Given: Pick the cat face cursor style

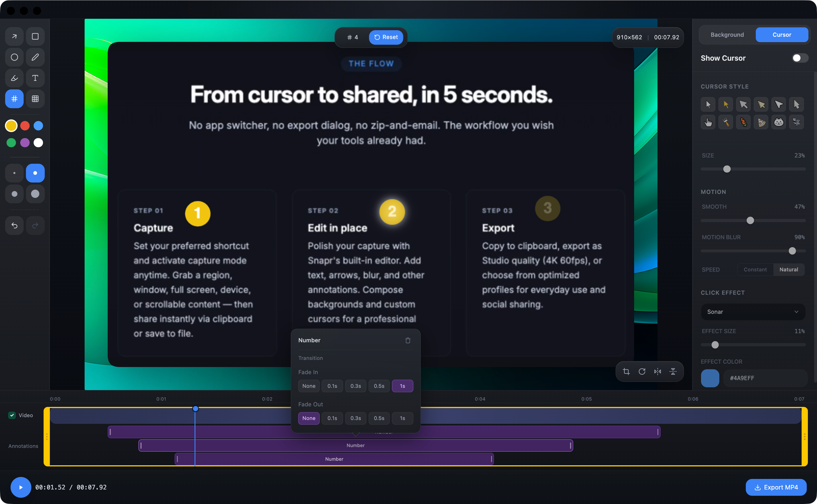Looking at the screenshot, I should pyautogui.click(x=779, y=122).
